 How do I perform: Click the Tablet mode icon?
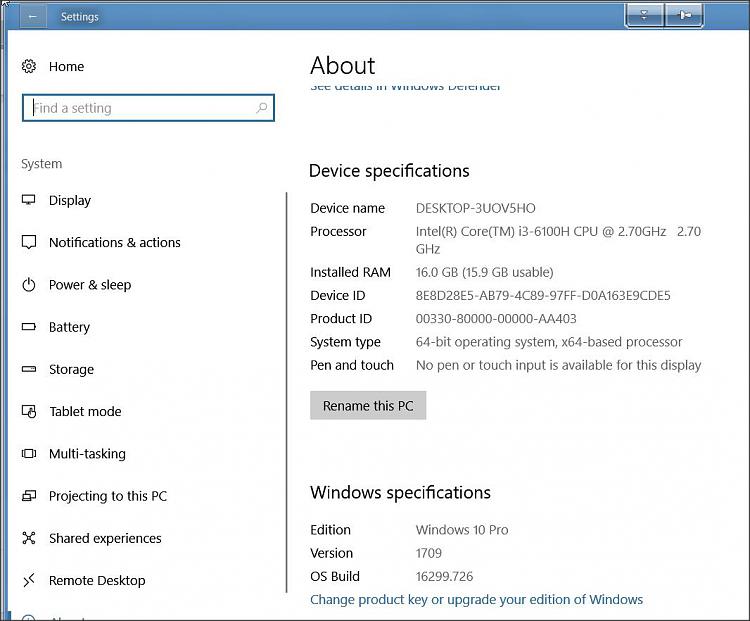coord(29,411)
